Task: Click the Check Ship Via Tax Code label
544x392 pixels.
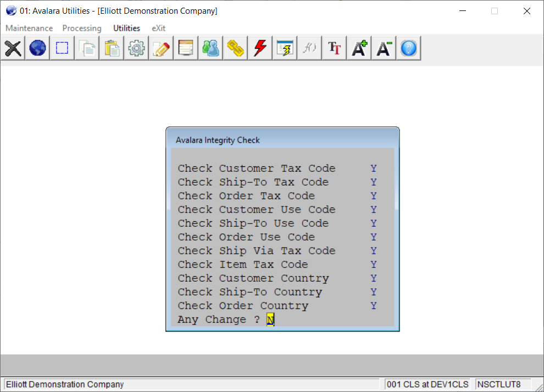Action: tap(257, 250)
